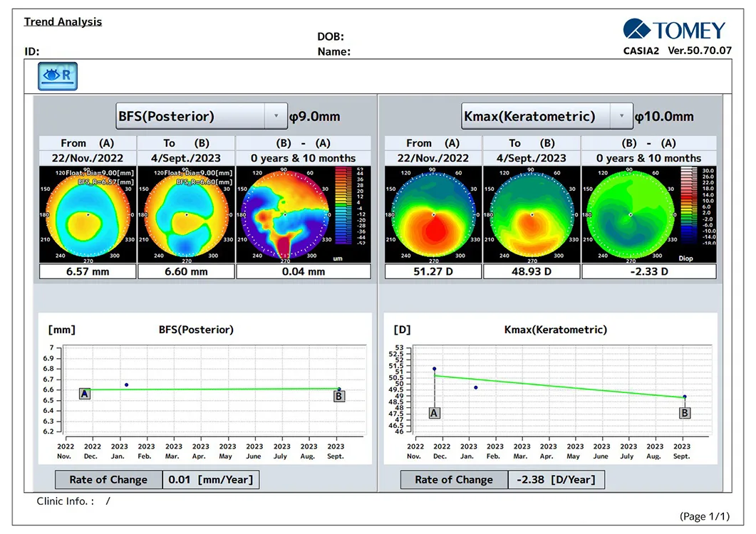Click Kmax panel '0 years & 10 months' text
Viewport: 756px width, 534px height.
(x=649, y=158)
